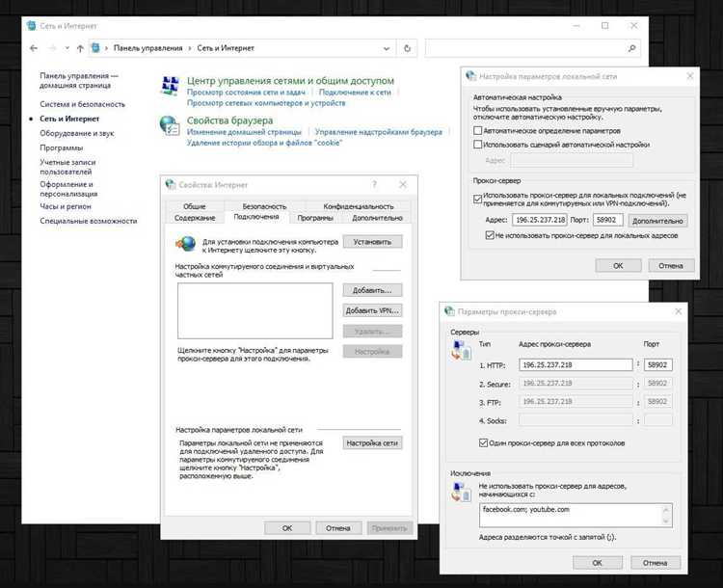Open Управление надстройками браузера link
723x588 pixels.
click(379, 132)
